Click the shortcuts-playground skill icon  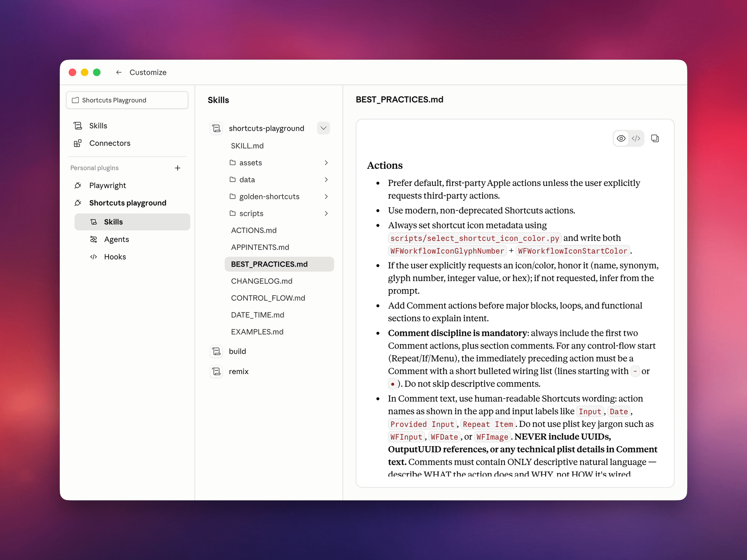[x=216, y=128]
